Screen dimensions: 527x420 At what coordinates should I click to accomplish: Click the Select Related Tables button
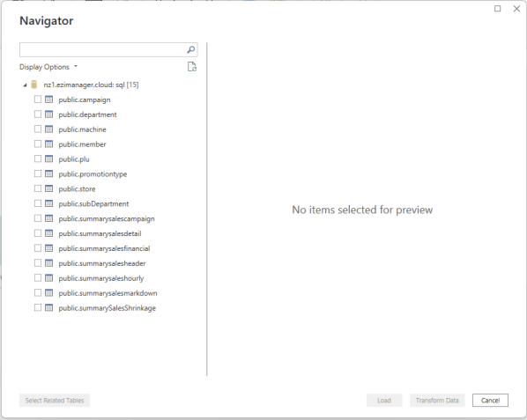(x=55, y=401)
